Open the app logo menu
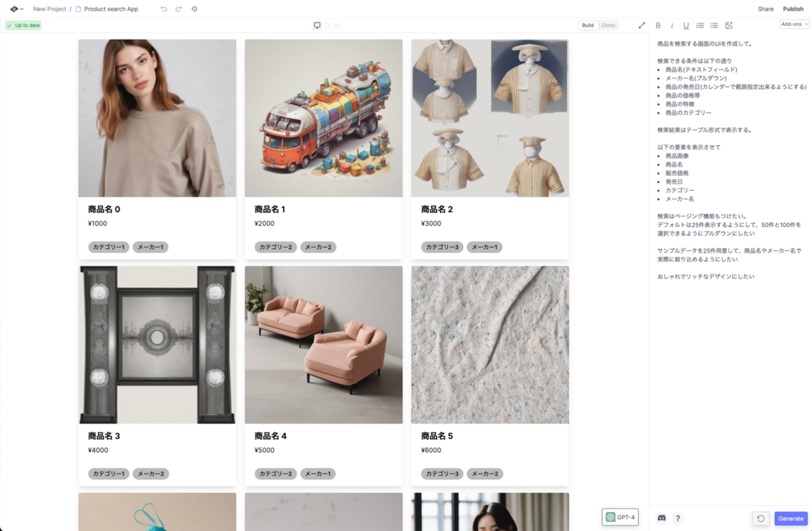 [x=16, y=9]
